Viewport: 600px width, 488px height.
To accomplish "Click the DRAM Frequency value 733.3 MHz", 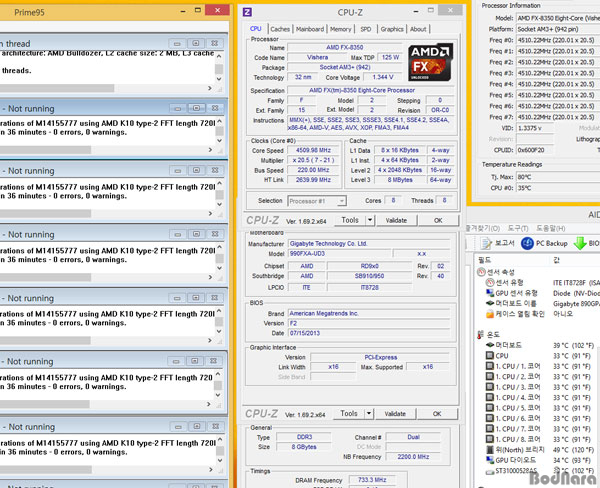I will click(x=372, y=480).
